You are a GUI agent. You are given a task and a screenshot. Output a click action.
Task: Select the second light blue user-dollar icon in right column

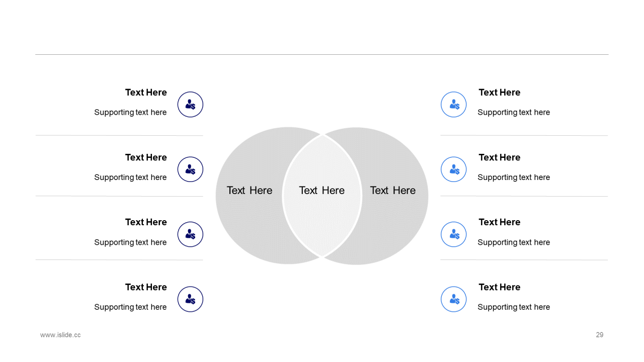coord(454,169)
